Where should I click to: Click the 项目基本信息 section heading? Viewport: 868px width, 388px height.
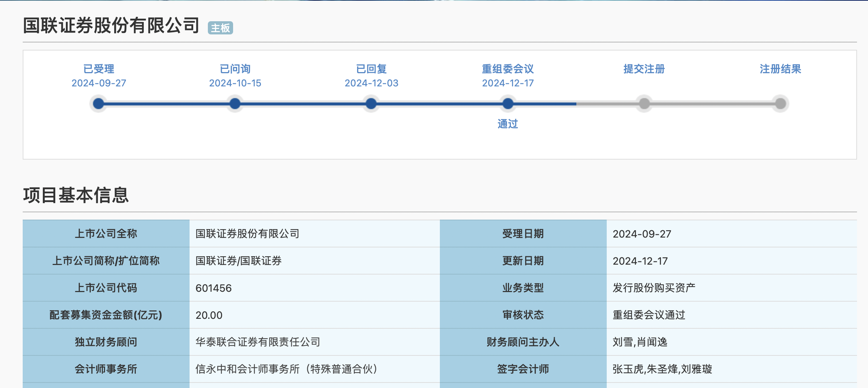click(x=76, y=195)
